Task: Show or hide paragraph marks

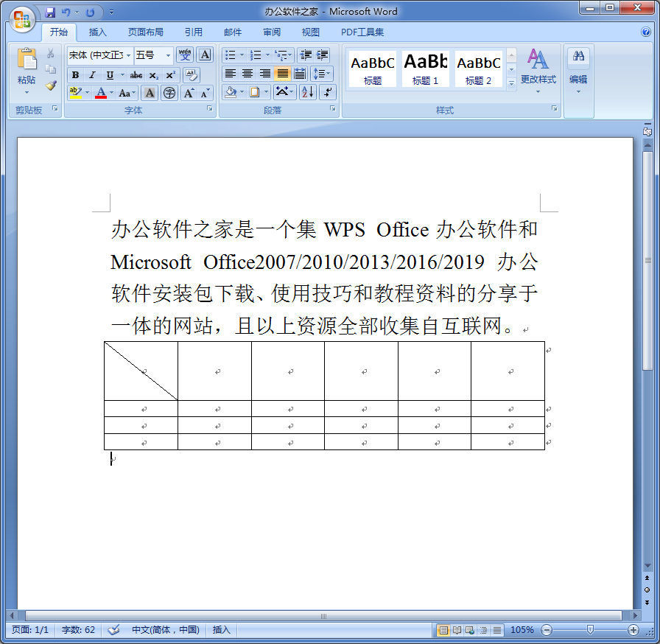Action: [x=328, y=92]
